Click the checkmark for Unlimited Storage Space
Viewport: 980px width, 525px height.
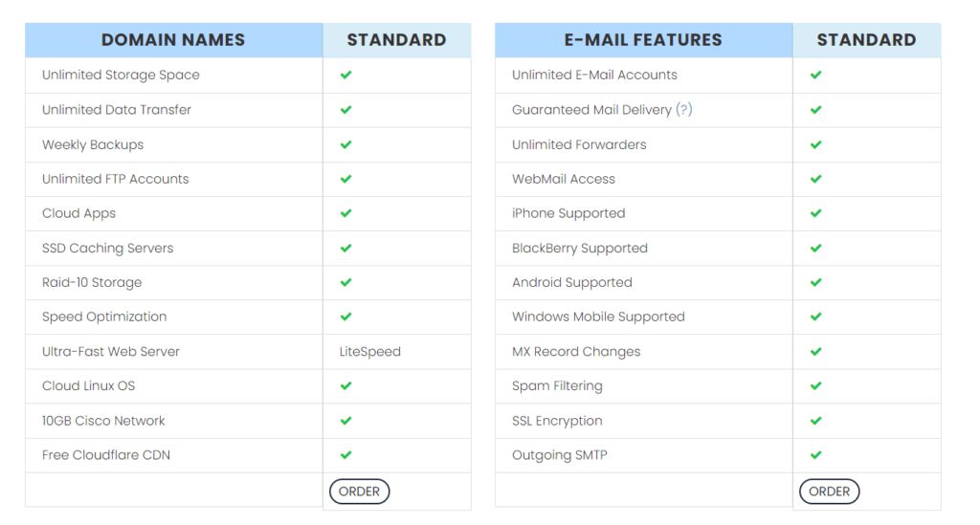coord(345,75)
